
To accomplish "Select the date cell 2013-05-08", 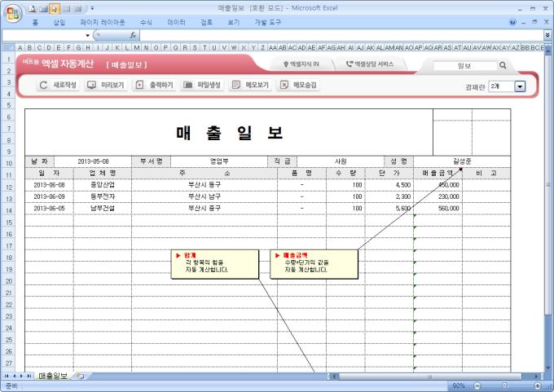I will click(93, 161).
